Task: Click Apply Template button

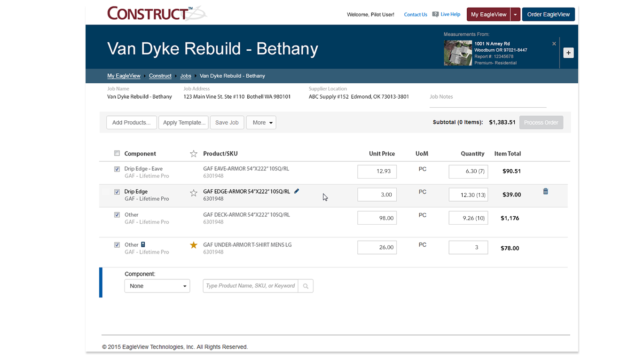Action: coord(184,123)
